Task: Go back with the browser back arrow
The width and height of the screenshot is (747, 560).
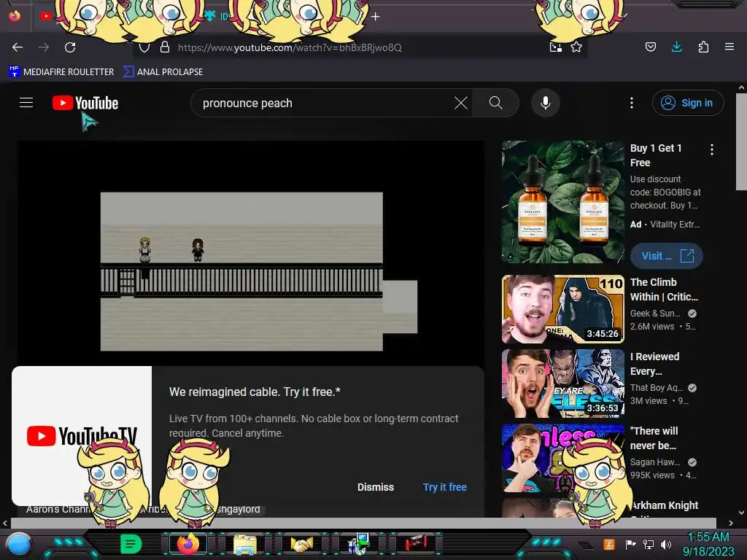Action: (x=18, y=47)
